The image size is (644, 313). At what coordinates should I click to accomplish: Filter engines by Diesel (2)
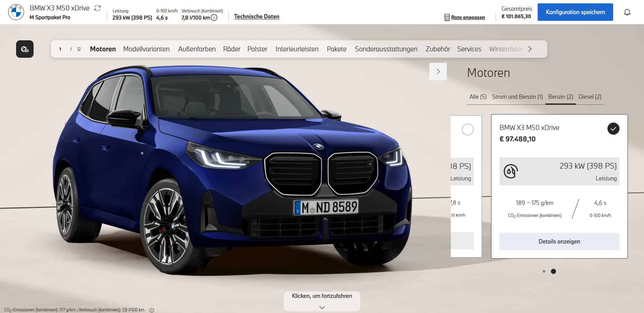pyautogui.click(x=590, y=97)
